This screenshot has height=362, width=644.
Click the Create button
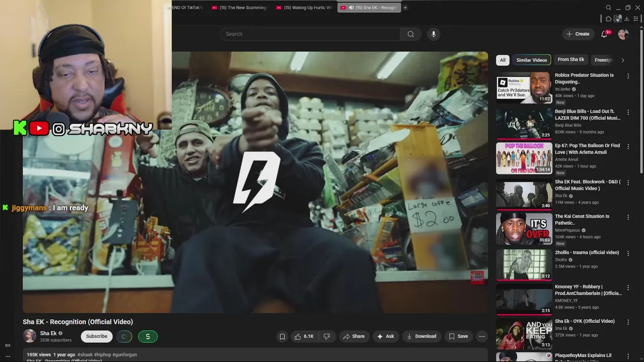click(x=578, y=34)
